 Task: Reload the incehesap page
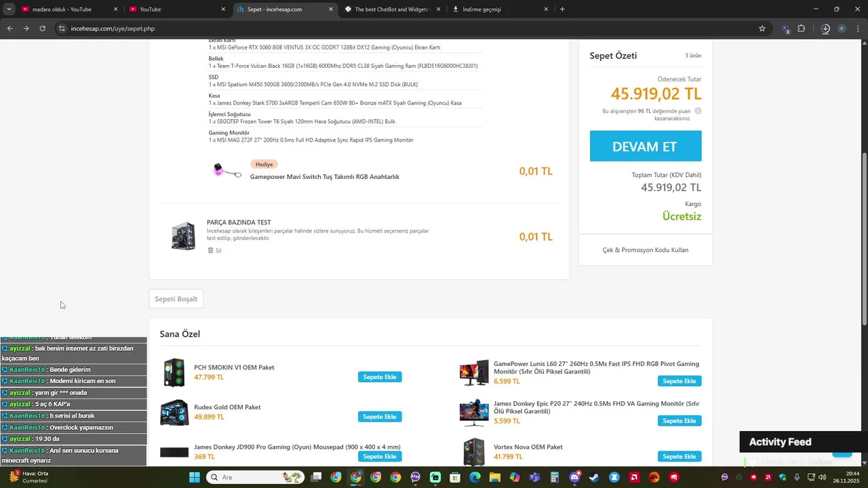(42, 28)
